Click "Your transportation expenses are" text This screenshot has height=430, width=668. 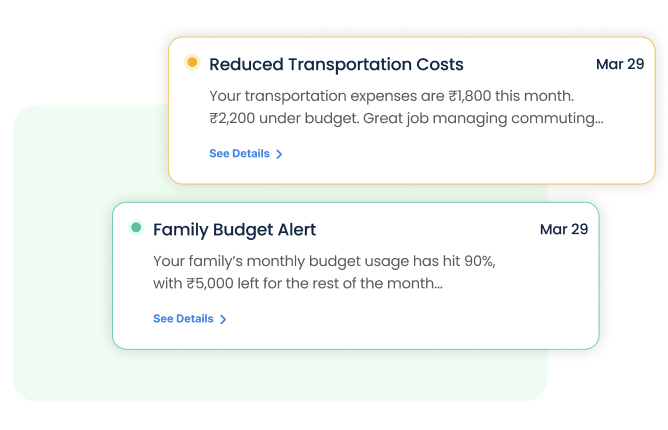(326, 96)
